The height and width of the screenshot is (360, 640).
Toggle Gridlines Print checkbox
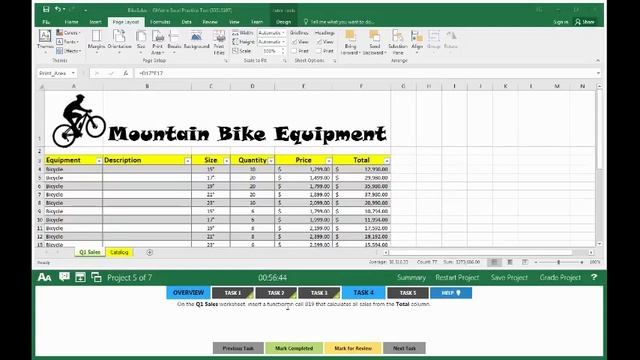click(x=294, y=51)
